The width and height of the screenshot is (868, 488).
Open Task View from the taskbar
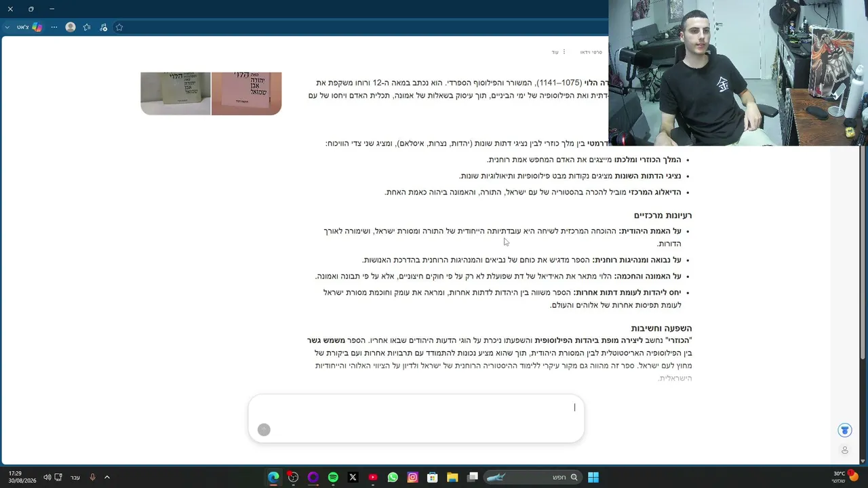click(x=473, y=477)
